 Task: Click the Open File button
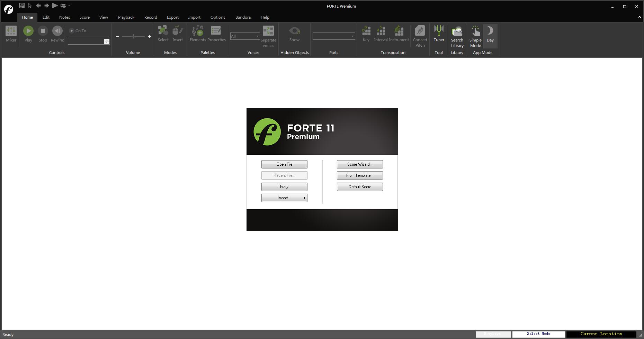pos(284,164)
